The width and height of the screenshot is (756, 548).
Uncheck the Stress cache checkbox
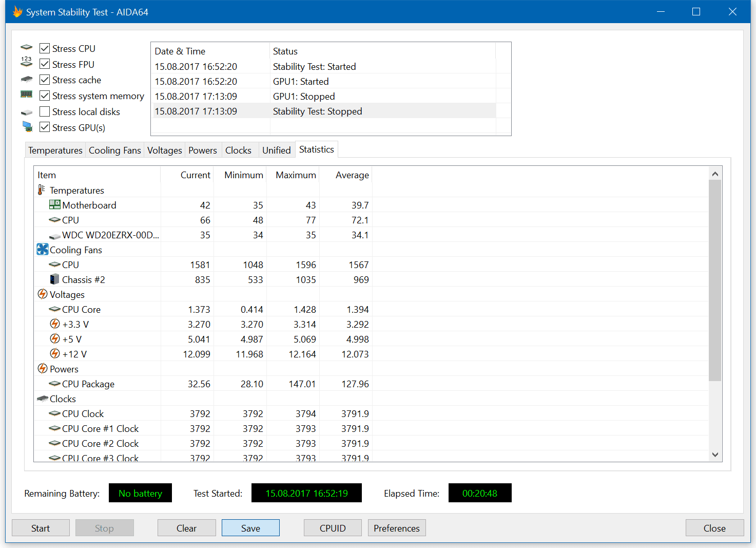pos(45,80)
